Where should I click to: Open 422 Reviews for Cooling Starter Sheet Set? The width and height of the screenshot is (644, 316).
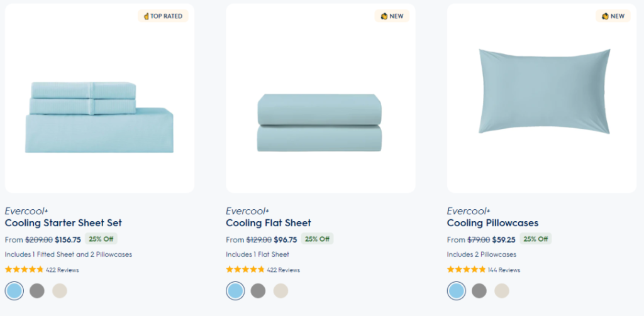click(62, 270)
